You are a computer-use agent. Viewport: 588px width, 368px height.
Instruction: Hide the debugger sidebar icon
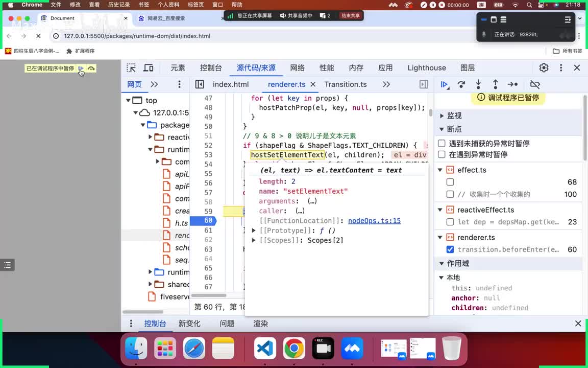424,84
